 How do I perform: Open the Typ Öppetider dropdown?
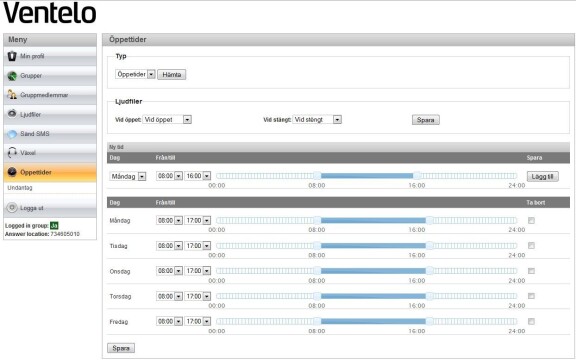pos(135,74)
